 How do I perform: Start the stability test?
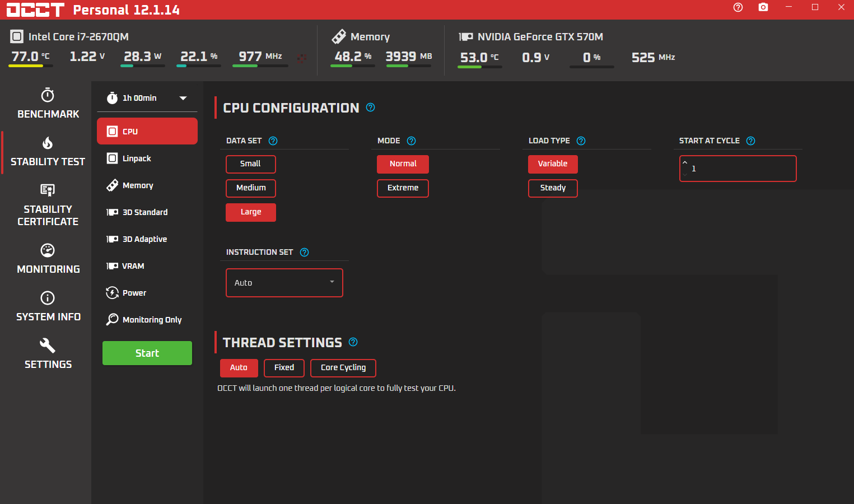coord(147,353)
